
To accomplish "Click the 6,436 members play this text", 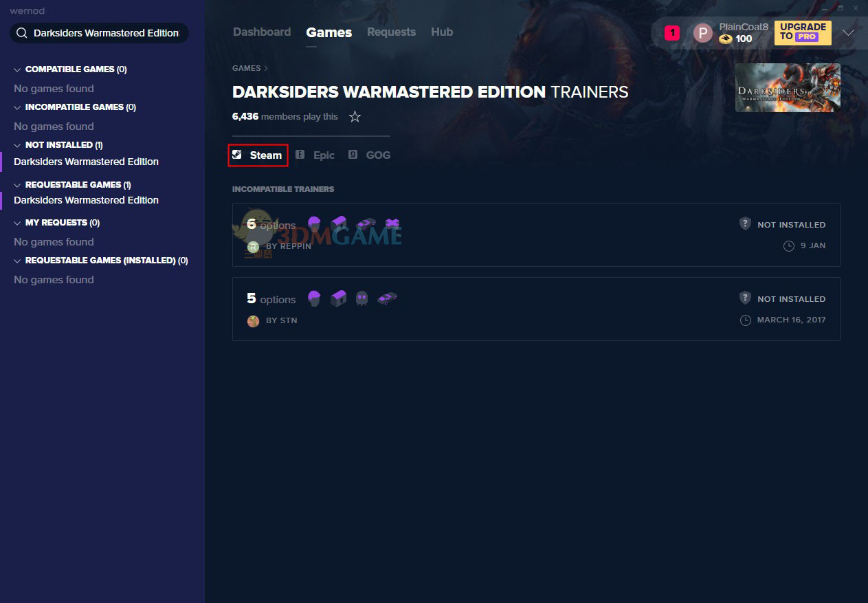I will click(285, 117).
